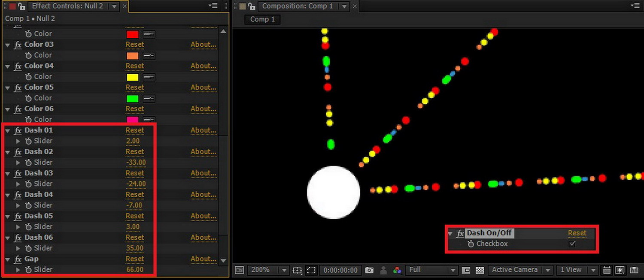644x280 pixels.
Task: Click the current time 0:00:00:00 field
Action: [340, 270]
